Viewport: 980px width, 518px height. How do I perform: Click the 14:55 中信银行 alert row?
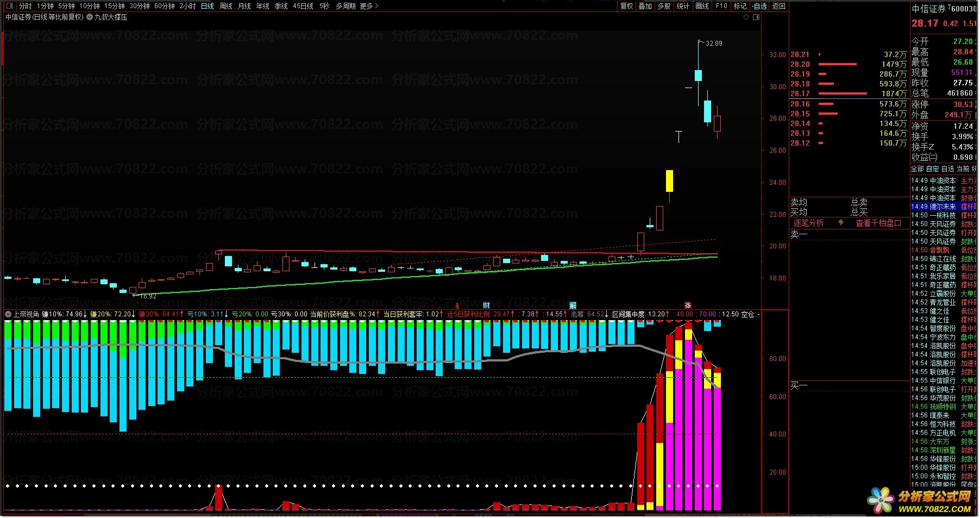coord(944,380)
